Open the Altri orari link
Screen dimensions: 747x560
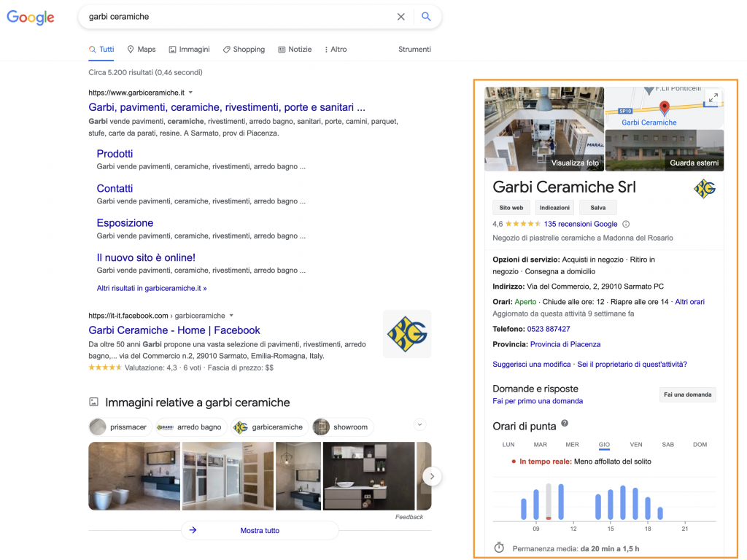click(x=689, y=302)
